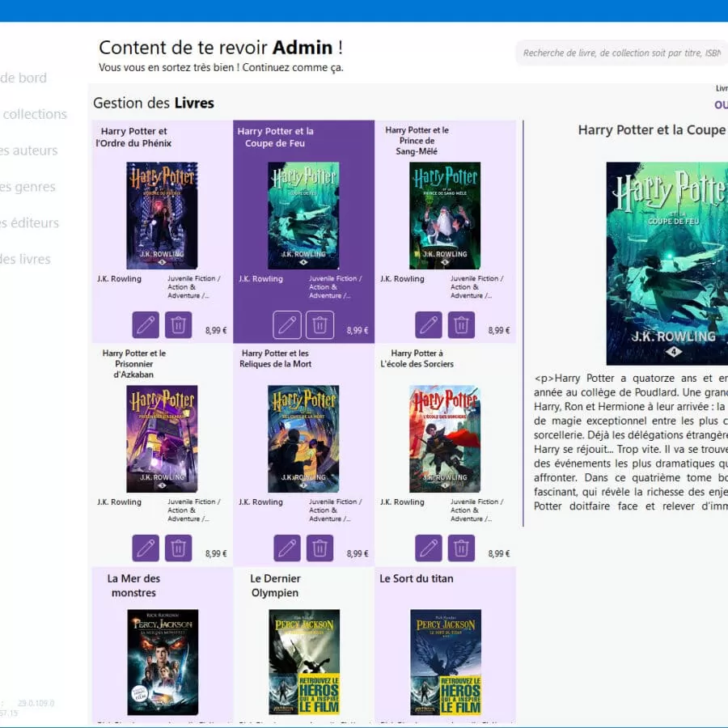728x728 pixels.
Task: Click title 'Harry Potter à L'école des Sorciers'
Action: [417, 358]
